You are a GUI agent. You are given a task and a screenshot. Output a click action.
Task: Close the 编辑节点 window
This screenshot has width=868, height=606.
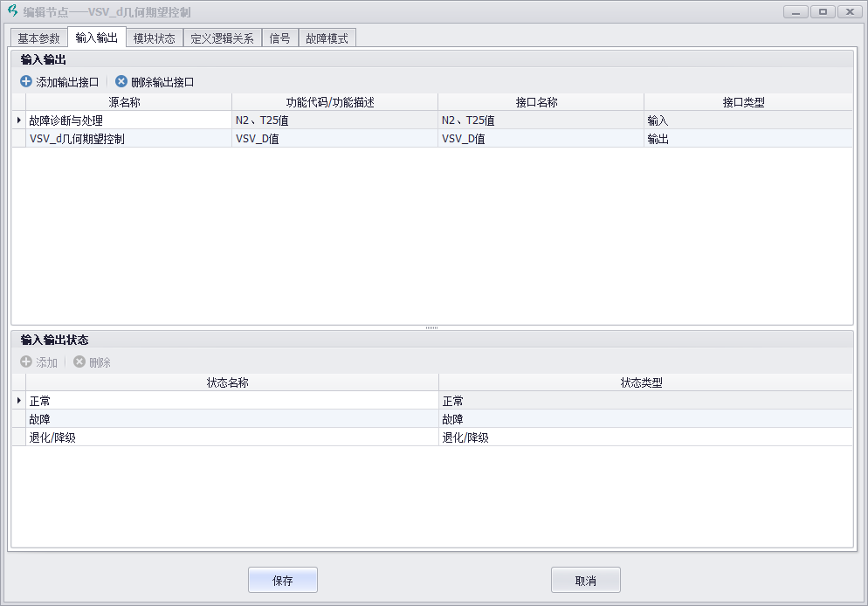click(x=850, y=11)
